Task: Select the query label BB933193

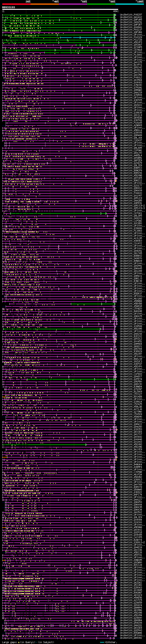Action: (8, 7)
